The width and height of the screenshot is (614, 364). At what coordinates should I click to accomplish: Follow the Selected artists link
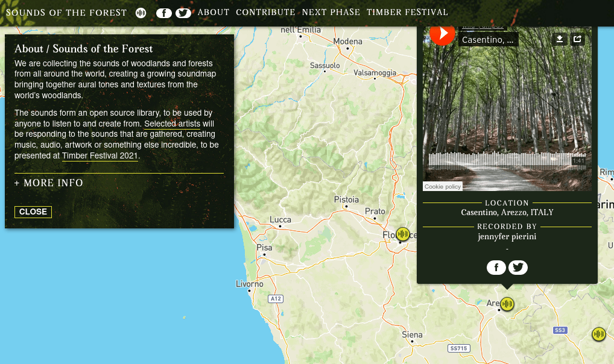coord(172,124)
